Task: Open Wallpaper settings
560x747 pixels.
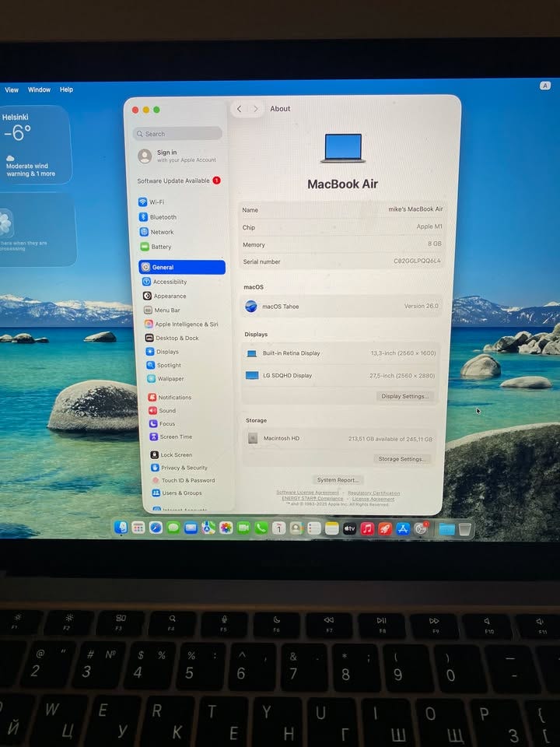Action: [x=165, y=379]
